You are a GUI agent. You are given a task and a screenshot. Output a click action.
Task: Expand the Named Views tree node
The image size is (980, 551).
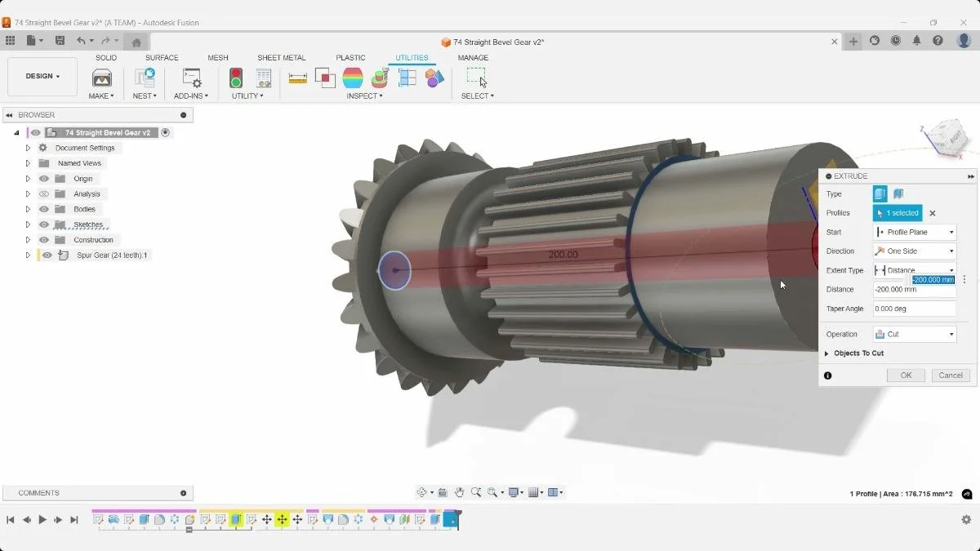28,163
